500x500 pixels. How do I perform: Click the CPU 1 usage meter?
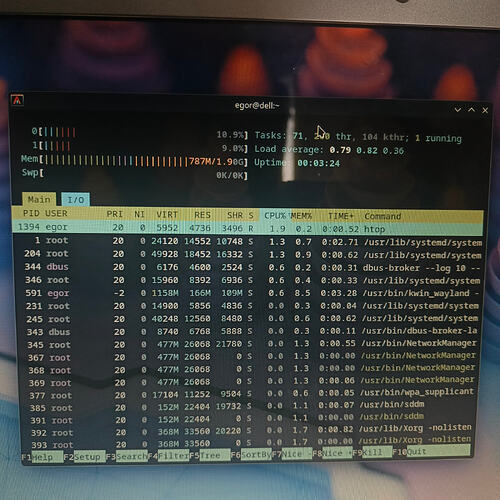tap(140, 147)
